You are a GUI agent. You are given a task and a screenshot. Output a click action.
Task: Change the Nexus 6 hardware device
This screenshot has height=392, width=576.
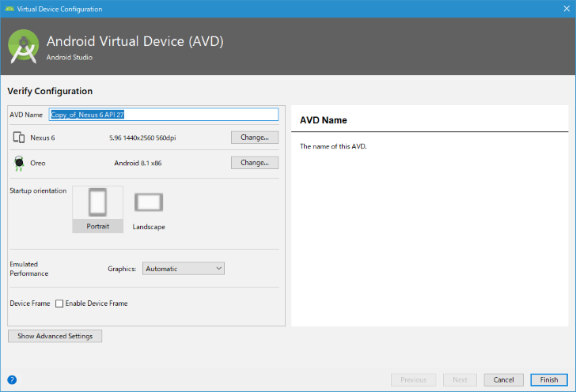tap(255, 138)
